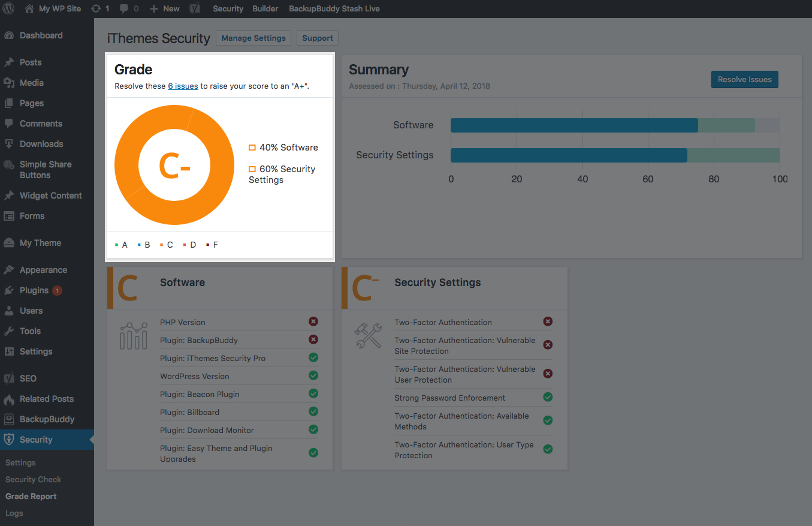
Task: Click the Dashboard gauge icon in sidebar
Action: 9,35
